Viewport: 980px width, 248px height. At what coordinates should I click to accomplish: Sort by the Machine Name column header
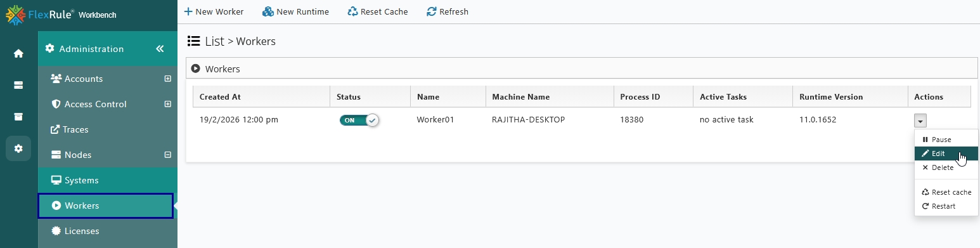[550, 97]
